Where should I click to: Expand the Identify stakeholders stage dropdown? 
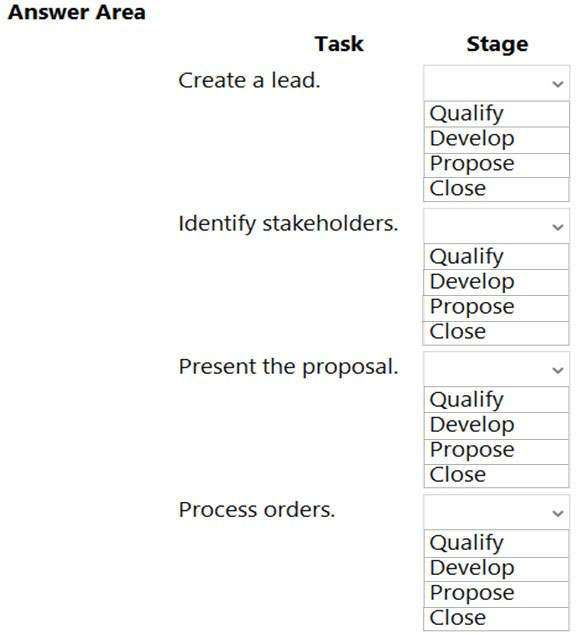496,226
